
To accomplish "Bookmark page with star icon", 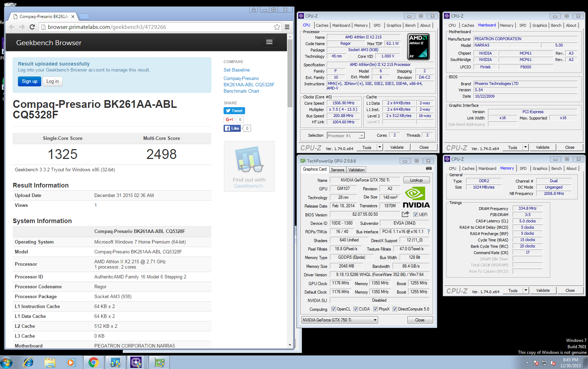I will tap(277, 27).
